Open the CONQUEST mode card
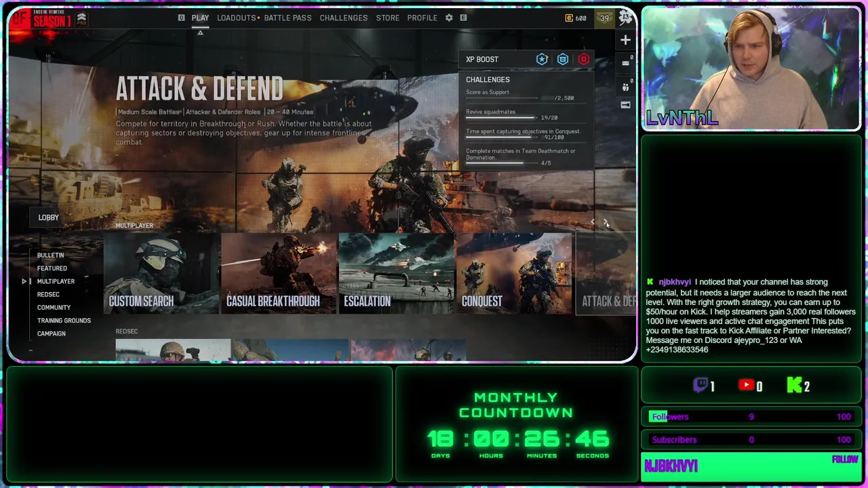 (x=514, y=274)
